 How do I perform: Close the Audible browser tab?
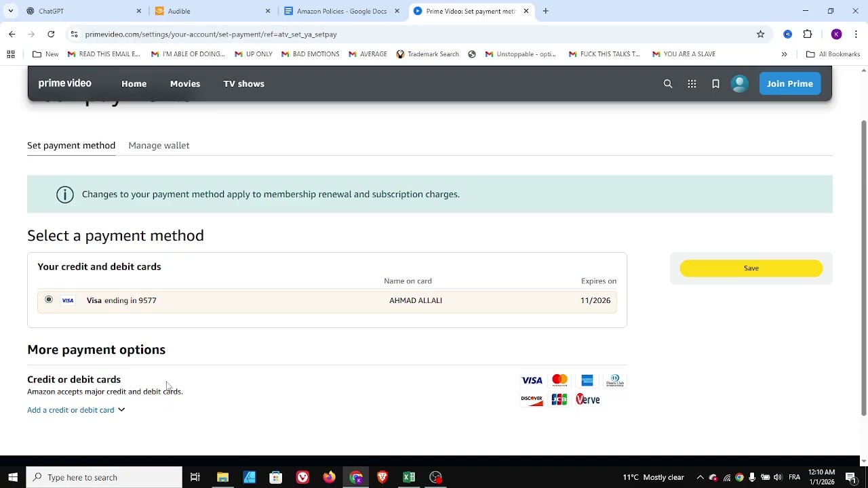267,11
